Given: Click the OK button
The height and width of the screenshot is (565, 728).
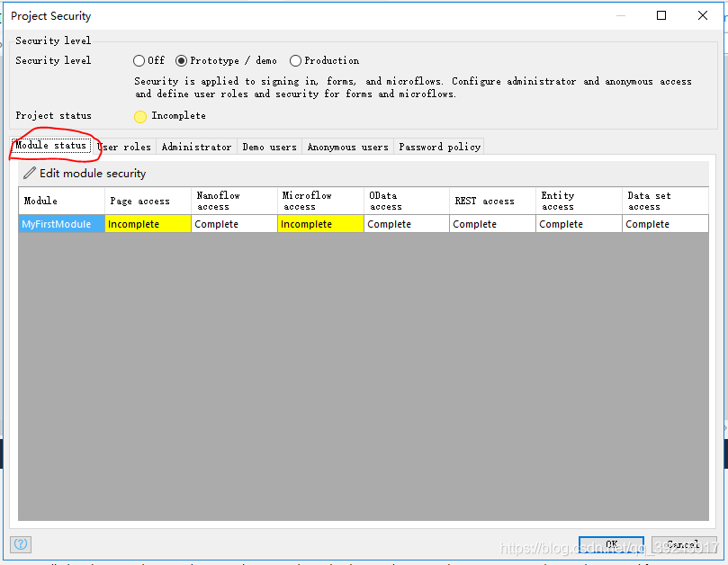Looking at the screenshot, I should tap(611, 544).
